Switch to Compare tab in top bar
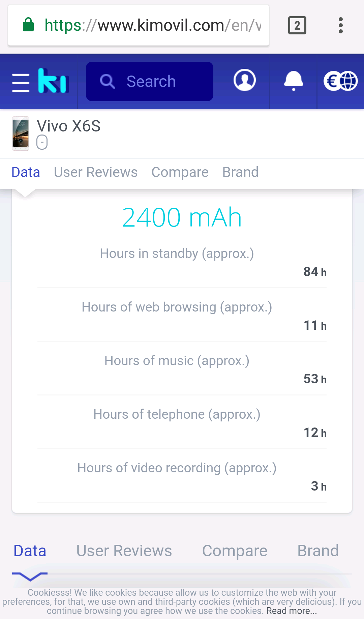 point(180,172)
